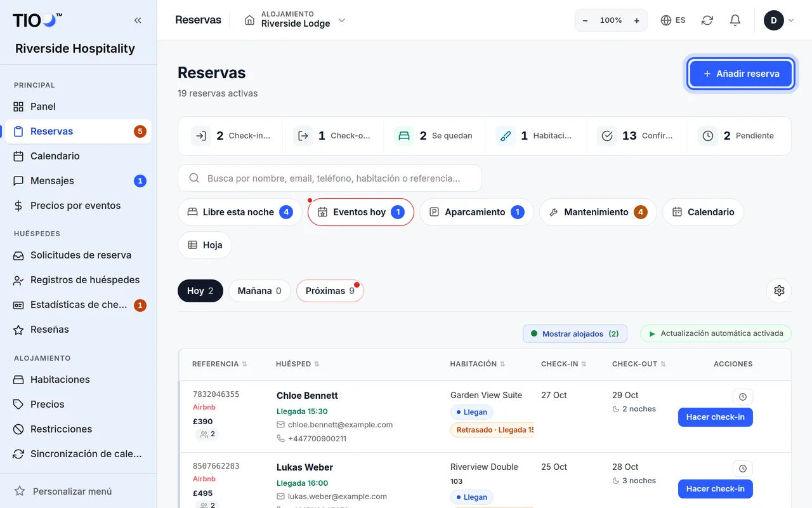Open notifications bell icon
The image size is (812, 508).
point(735,20)
